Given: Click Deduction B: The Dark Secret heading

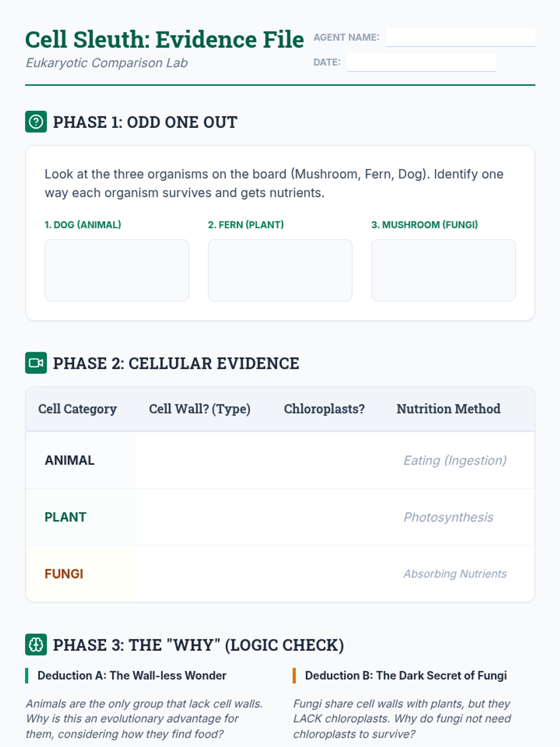Looking at the screenshot, I should pyautogui.click(x=406, y=676).
